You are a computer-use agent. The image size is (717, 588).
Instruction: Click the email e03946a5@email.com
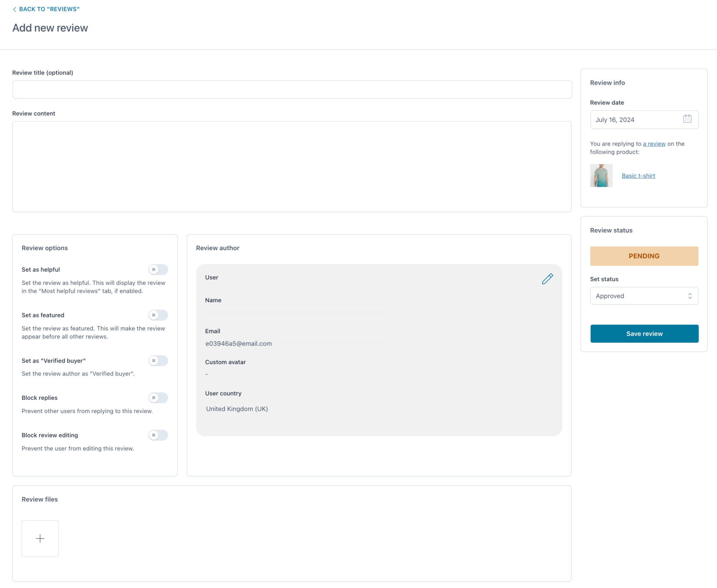pos(238,343)
